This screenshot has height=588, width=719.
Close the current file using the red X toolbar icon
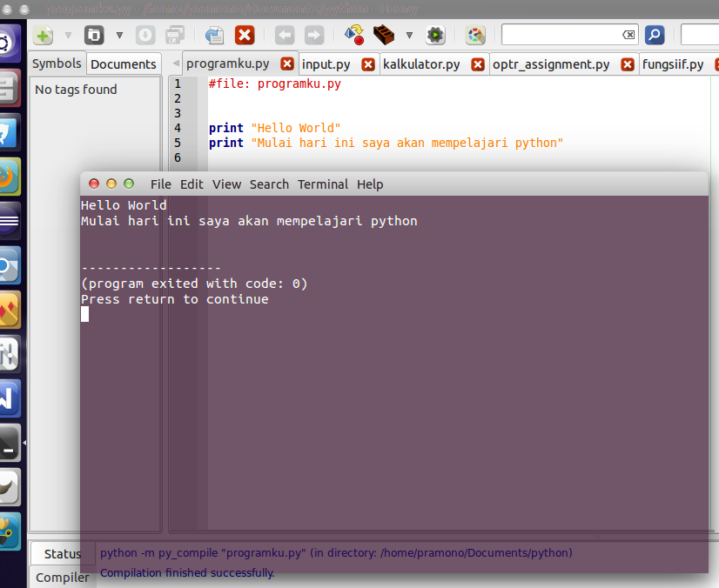click(x=245, y=36)
